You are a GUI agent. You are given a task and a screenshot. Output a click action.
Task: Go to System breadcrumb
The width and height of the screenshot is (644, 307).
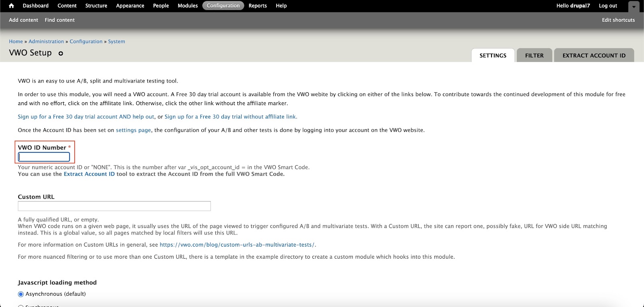[116, 41]
